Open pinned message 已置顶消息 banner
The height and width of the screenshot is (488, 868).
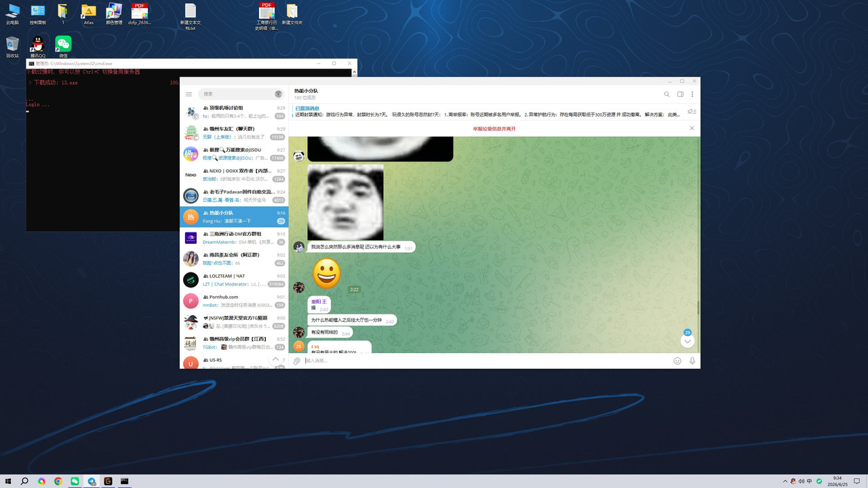[488, 112]
